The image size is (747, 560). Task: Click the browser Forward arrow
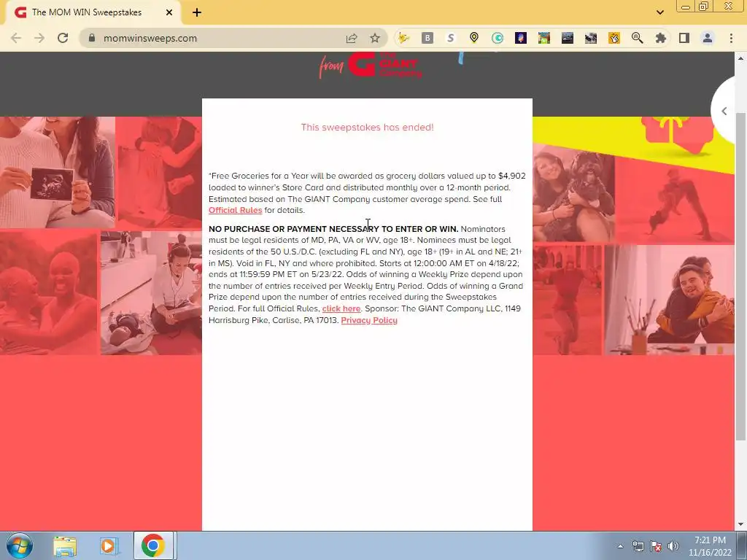[39, 38]
